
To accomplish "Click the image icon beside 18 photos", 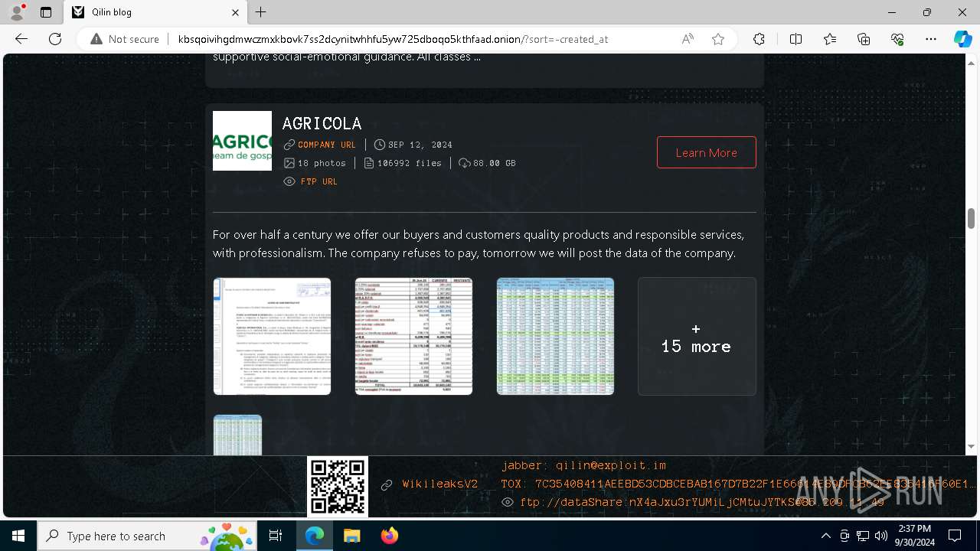I will 289,163.
